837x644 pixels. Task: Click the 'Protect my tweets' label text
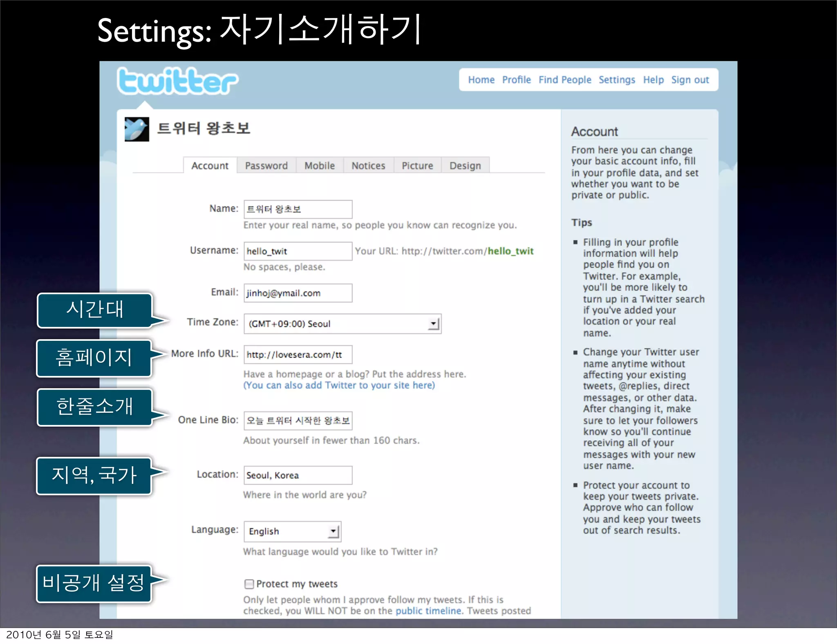coord(297,584)
